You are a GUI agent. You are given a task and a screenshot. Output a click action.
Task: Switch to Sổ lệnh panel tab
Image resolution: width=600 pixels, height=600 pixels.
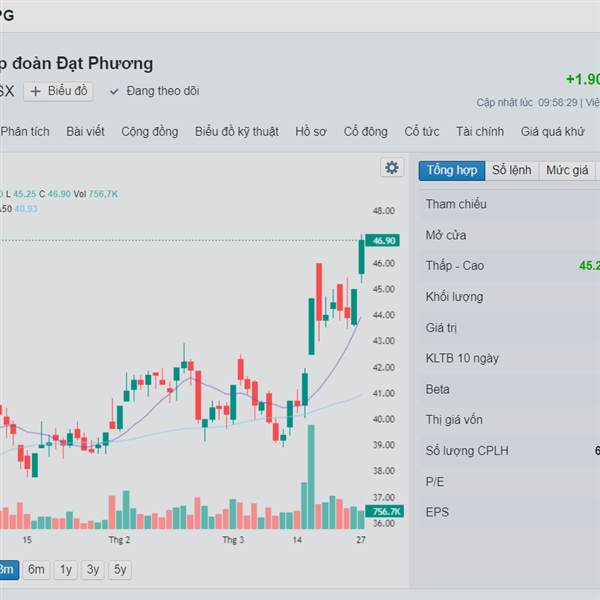[x=512, y=170]
